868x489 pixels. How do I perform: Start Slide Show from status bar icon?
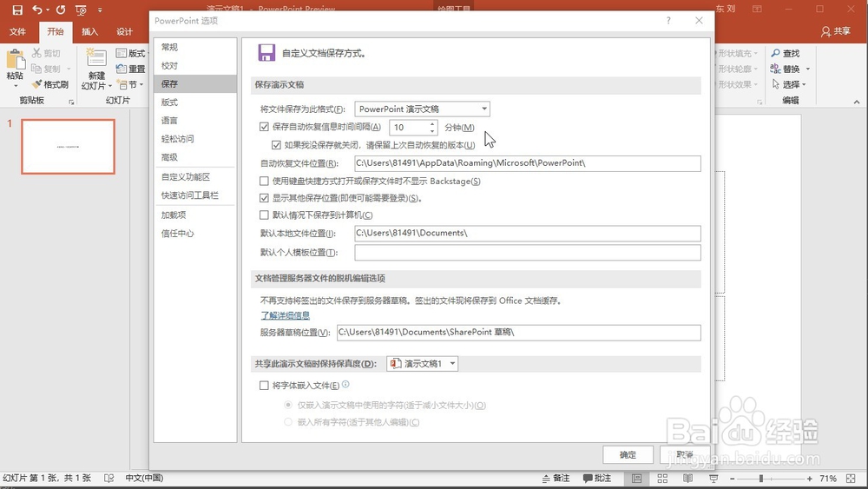713,479
